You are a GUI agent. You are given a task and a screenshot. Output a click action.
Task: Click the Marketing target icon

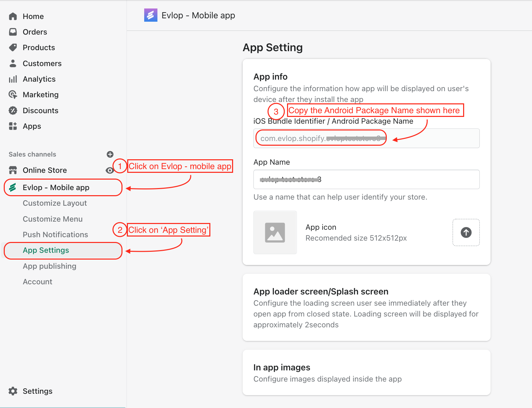coord(13,95)
